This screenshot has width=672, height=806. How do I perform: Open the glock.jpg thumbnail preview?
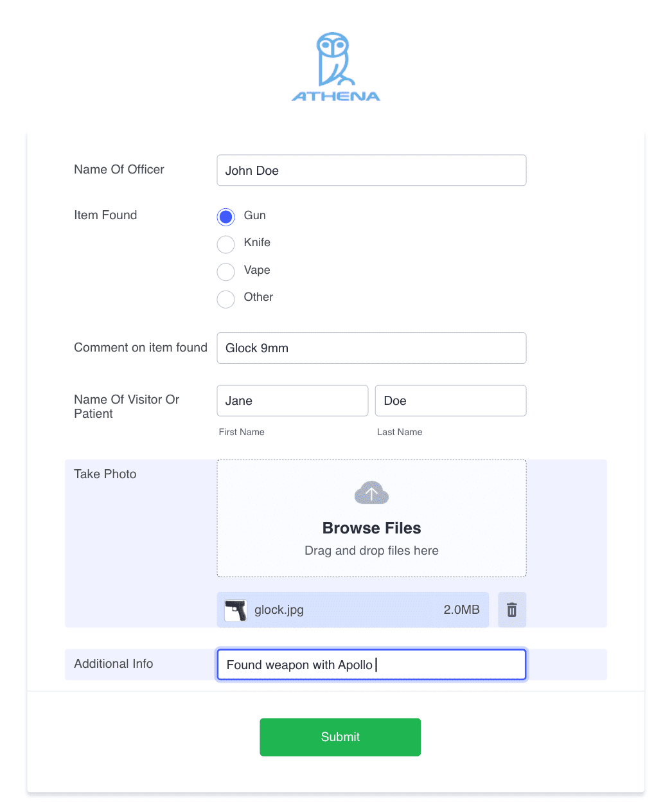pyautogui.click(x=236, y=610)
